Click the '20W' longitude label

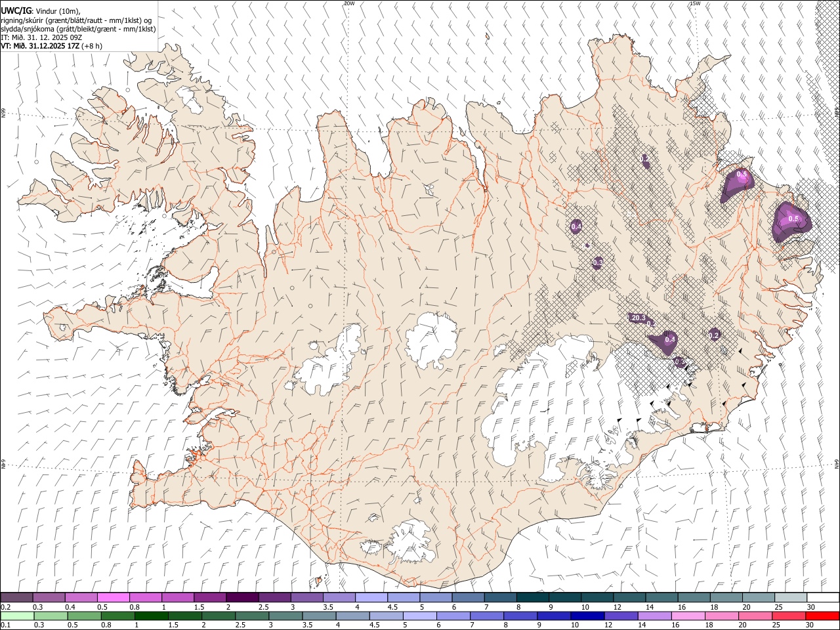[349, 3]
